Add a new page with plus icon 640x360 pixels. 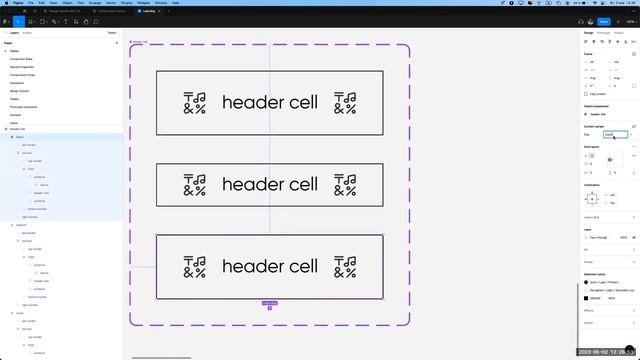tap(117, 43)
